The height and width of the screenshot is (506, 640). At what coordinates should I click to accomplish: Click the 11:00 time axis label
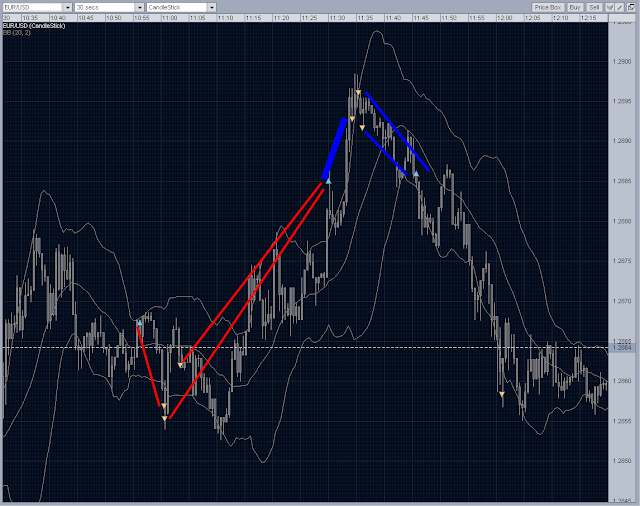click(x=169, y=18)
